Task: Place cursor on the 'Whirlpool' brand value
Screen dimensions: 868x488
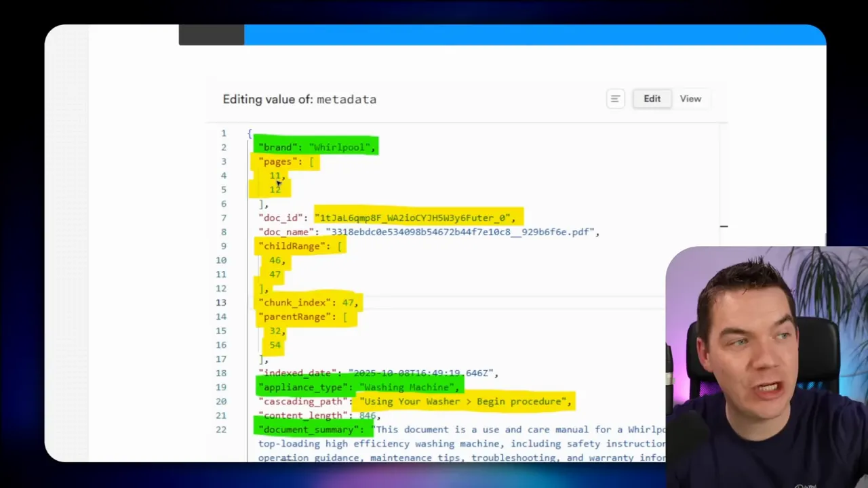Action: pyautogui.click(x=340, y=147)
